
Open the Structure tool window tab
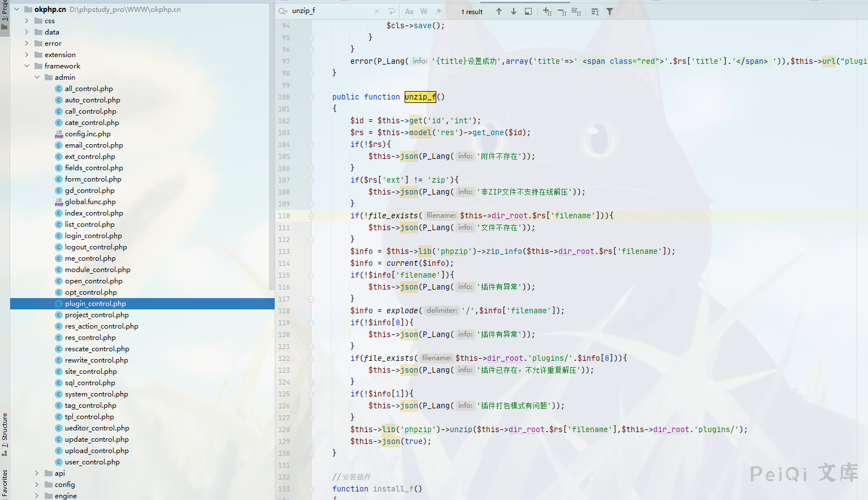(x=5, y=434)
